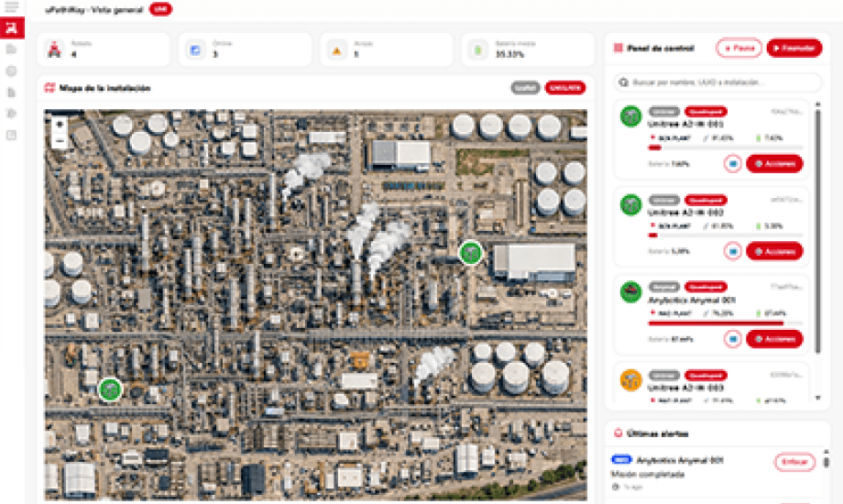843x504 pixels.
Task: Click the orange Unitree A2-W-003 robot avatar
Action: click(630, 379)
